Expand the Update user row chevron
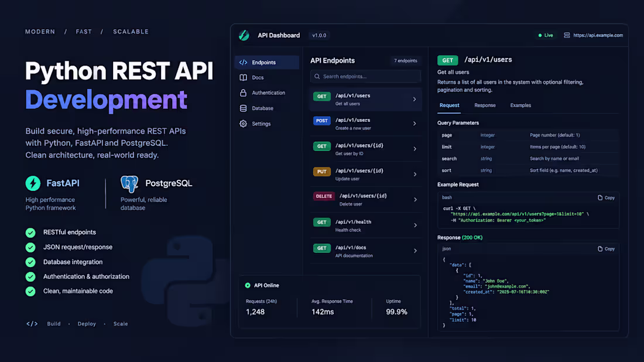The image size is (644, 362). click(x=415, y=174)
